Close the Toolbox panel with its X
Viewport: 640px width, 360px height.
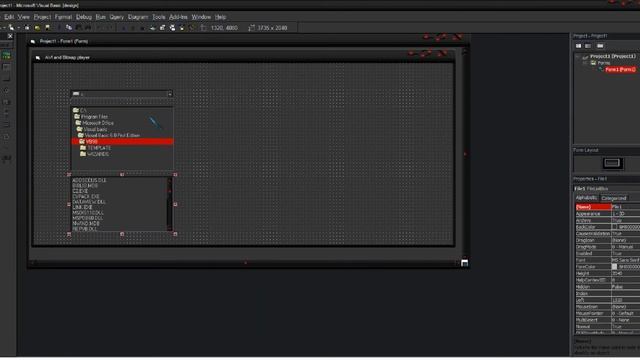click(10, 36)
